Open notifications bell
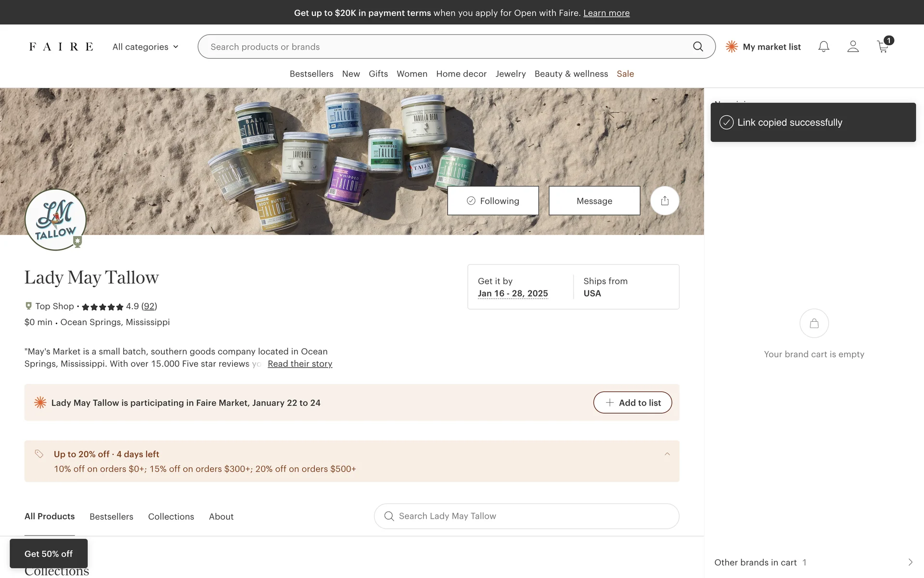The height and width of the screenshot is (578, 924). (x=823, y=47)
